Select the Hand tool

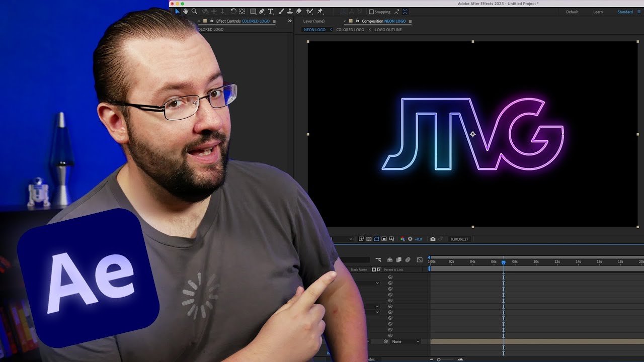pos(186,11)
